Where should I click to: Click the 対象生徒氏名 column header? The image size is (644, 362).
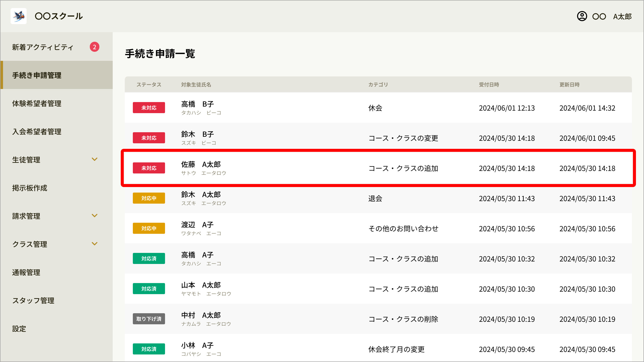coord(196,85)
